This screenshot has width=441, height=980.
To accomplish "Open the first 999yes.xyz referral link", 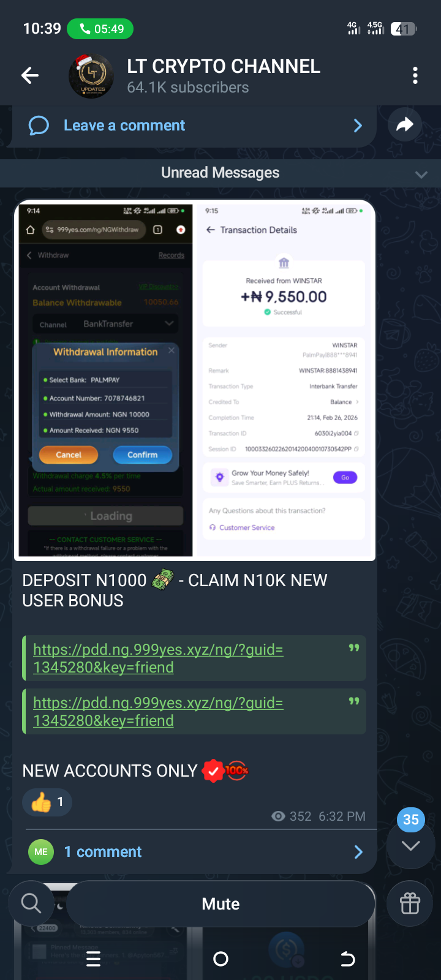I will click(x=158, y=658).
